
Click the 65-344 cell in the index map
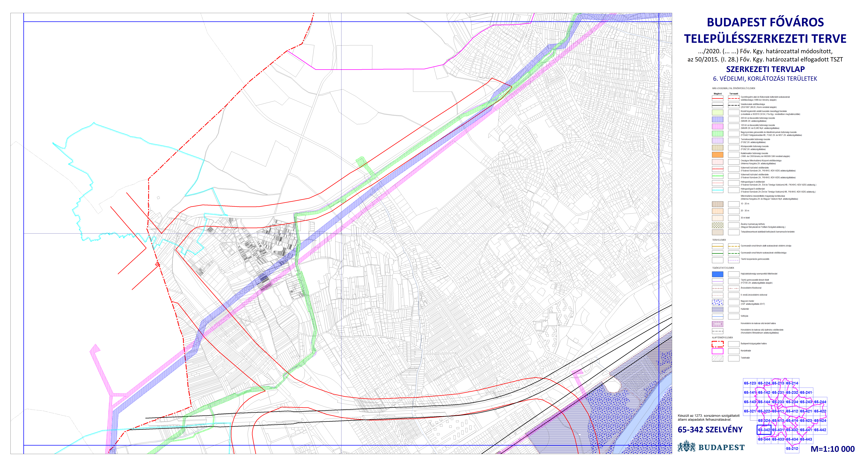point(764,439)
